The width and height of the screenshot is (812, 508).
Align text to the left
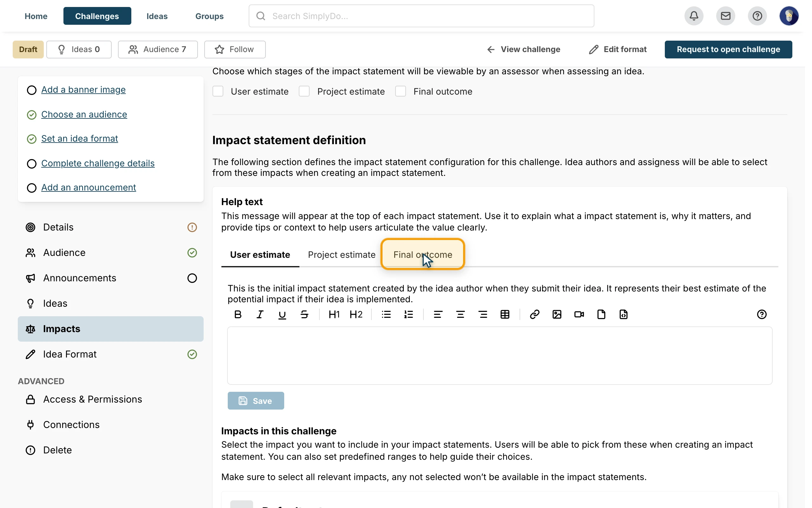pos(438,314)
